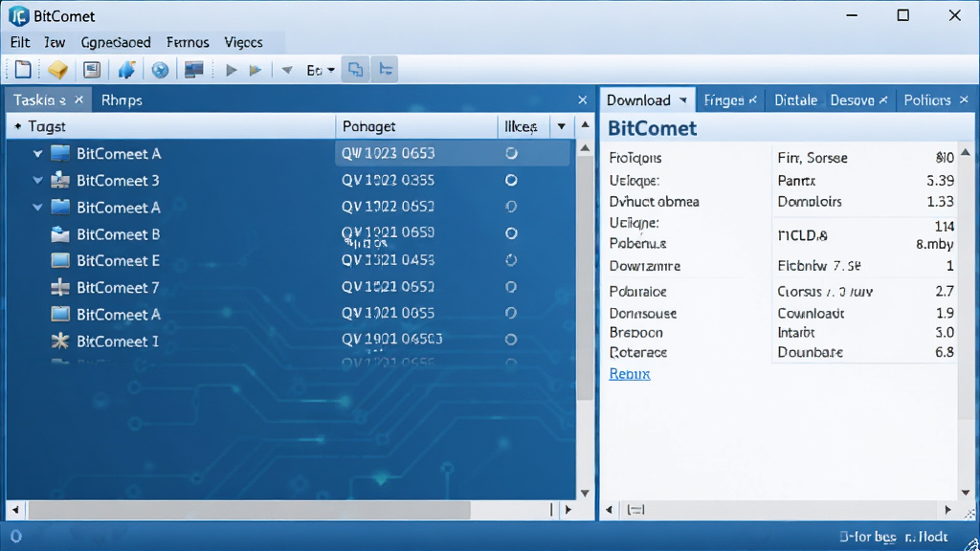This screenshot has width=980, height=551.
Task: Collapse the BitComeet A row with QV 1023 0653
Action: pyautogui.click(x=37, y=154)
